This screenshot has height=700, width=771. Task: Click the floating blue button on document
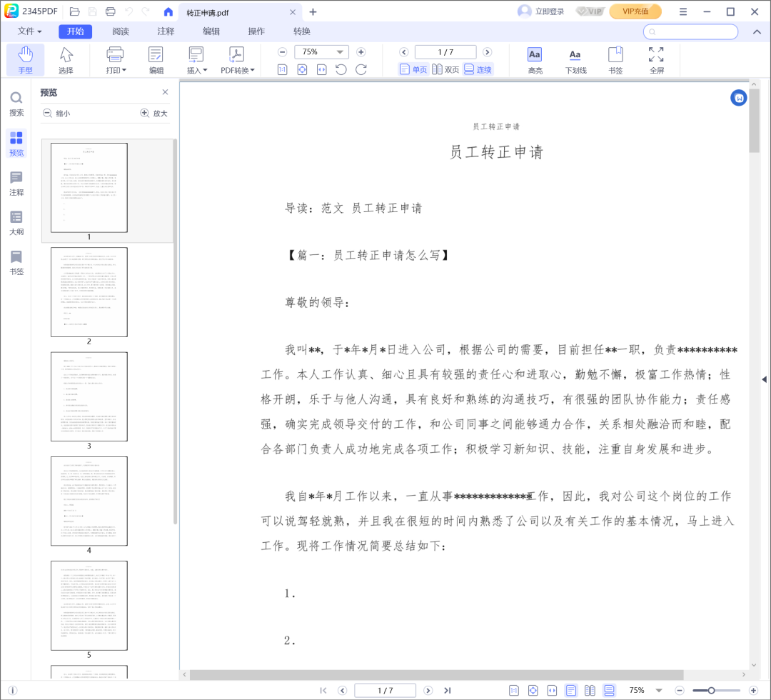(x=739, y=98)
